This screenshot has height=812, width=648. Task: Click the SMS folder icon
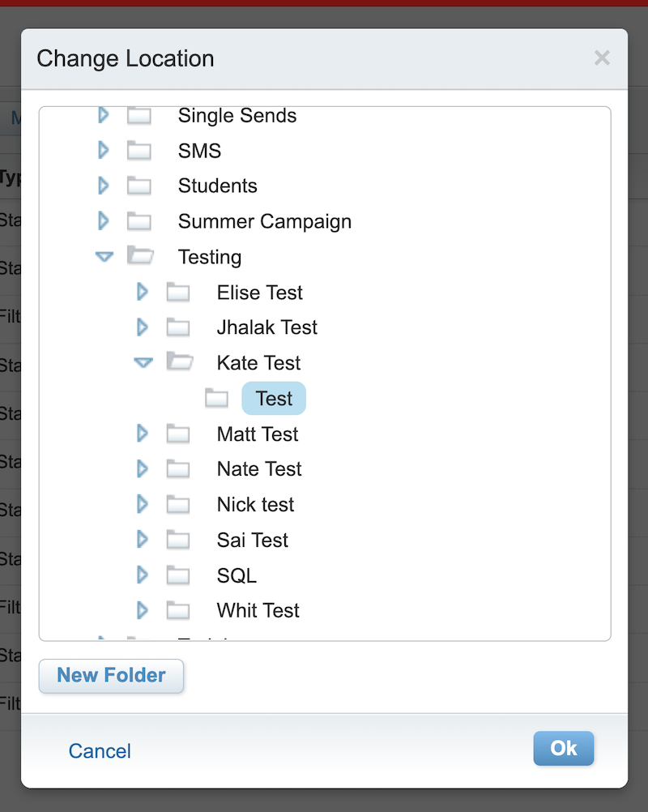[x=139, y=150]
